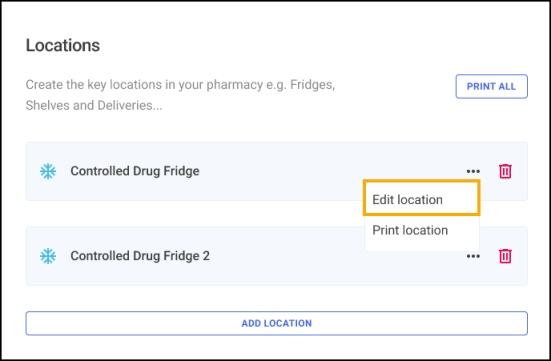The width and height of the screenshot is (551, 361).
Task: Open three-dot menu for Controlled Drug Fridge 2
Action: 473,256
